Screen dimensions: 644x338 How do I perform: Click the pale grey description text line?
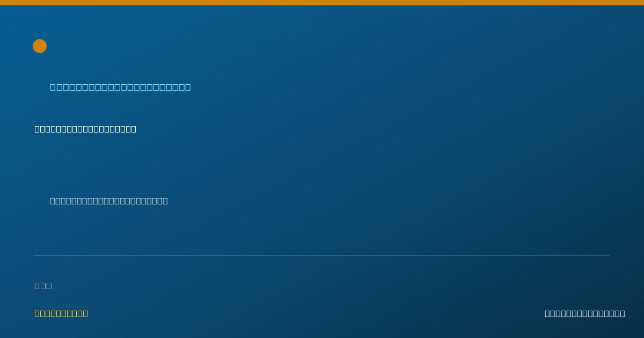pos(109,201)
